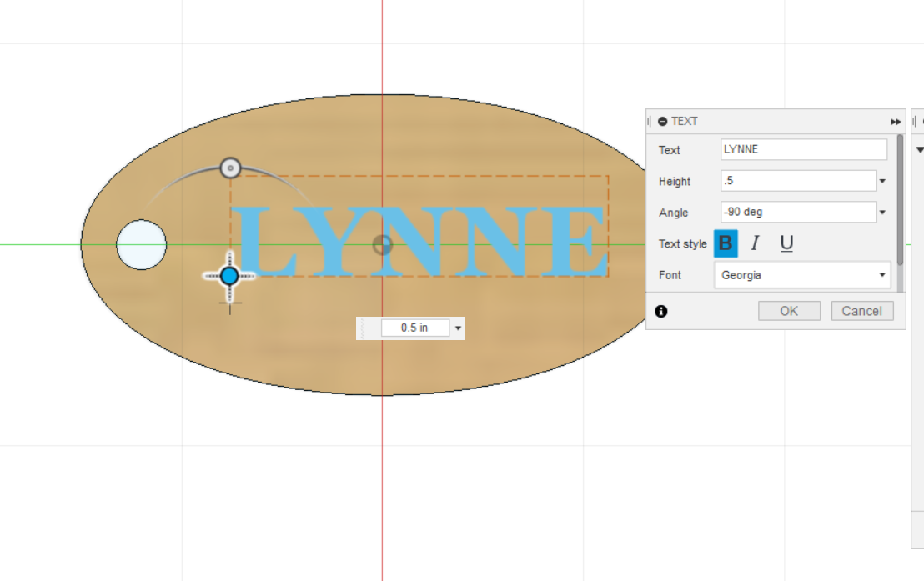Viewport: 924px width, 581px height.
Task: Click OK in the TEXT dialog
Action: click(789, 311)
